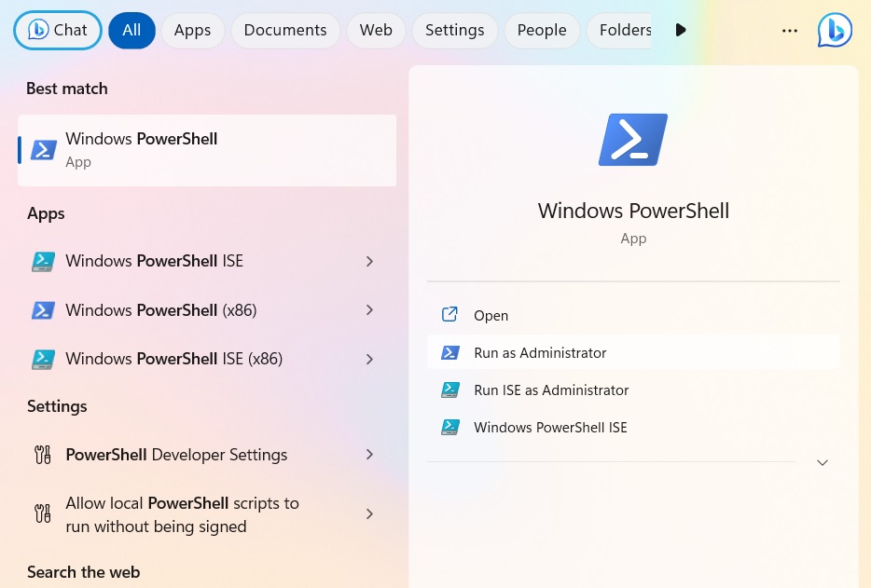Image resolution: width=871 pixels, height=588 pixels.
Task: Click the PowerShell Developer Settings gear icon
Action: click(43, 454)
